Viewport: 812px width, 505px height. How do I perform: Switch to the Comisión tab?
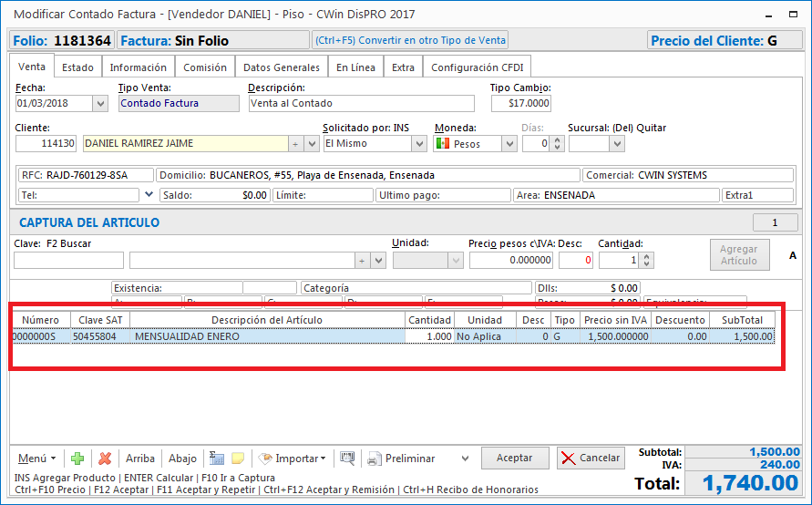click(x=205, y=67)
